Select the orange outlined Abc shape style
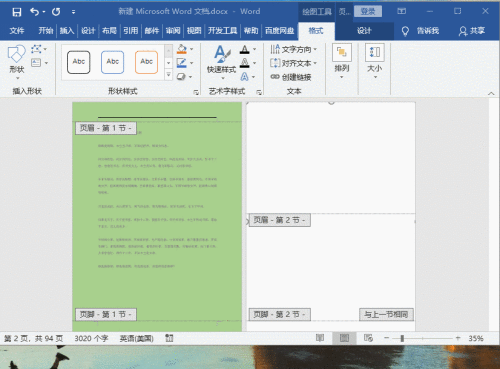Screen dimensions: 500x369 [146, 62]
